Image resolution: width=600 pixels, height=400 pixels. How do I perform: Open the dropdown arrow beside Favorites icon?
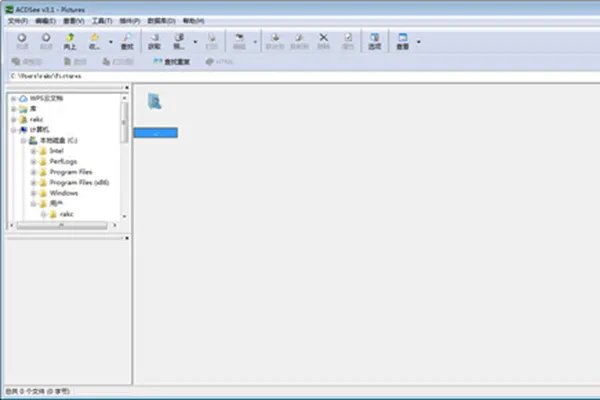[x=111, y=41]
